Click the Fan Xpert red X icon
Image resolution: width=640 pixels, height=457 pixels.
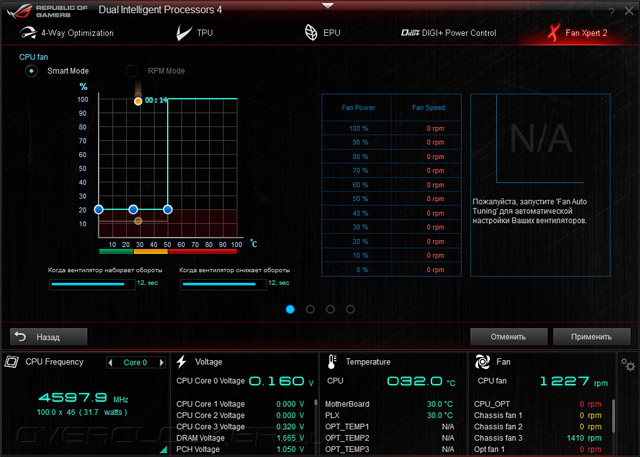pyautogui.click(x=553, y=33)
